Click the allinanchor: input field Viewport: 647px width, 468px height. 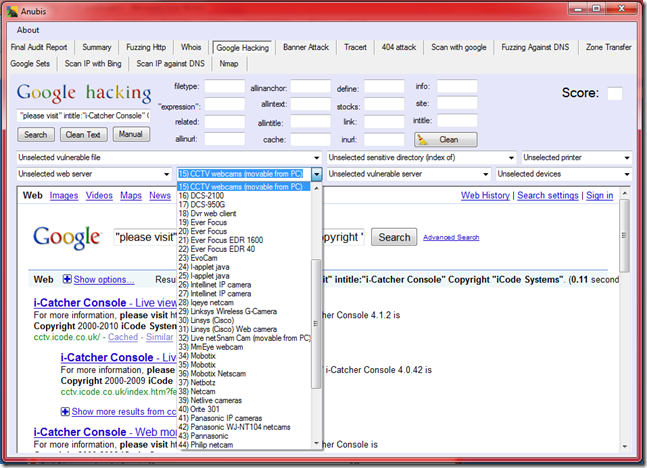coord(310,87)
